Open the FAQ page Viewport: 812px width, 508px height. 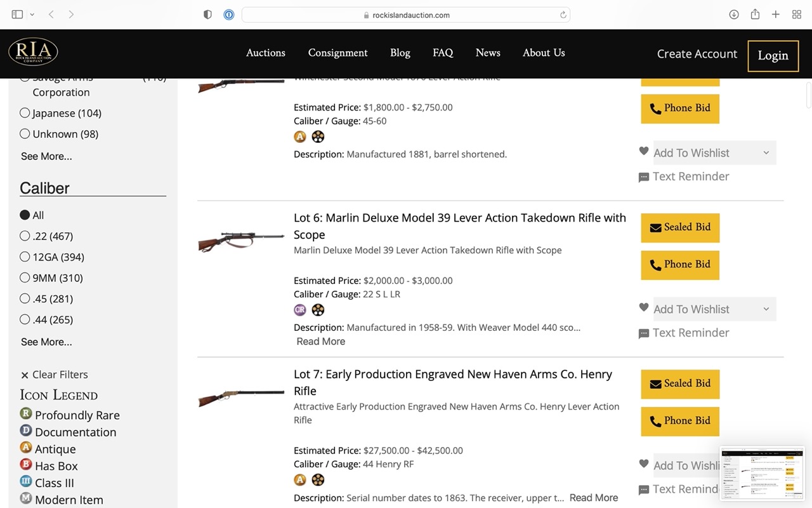[443, 53]
